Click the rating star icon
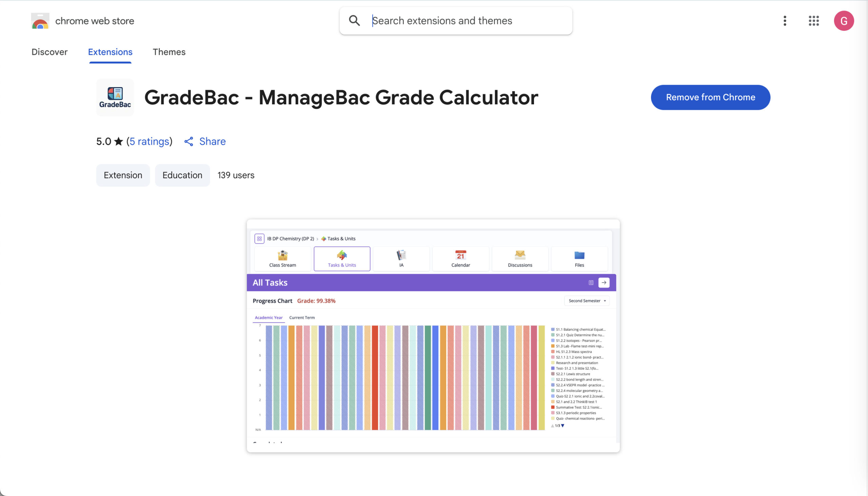The width and height of the screenshot is (868, 496). (118, 141)
